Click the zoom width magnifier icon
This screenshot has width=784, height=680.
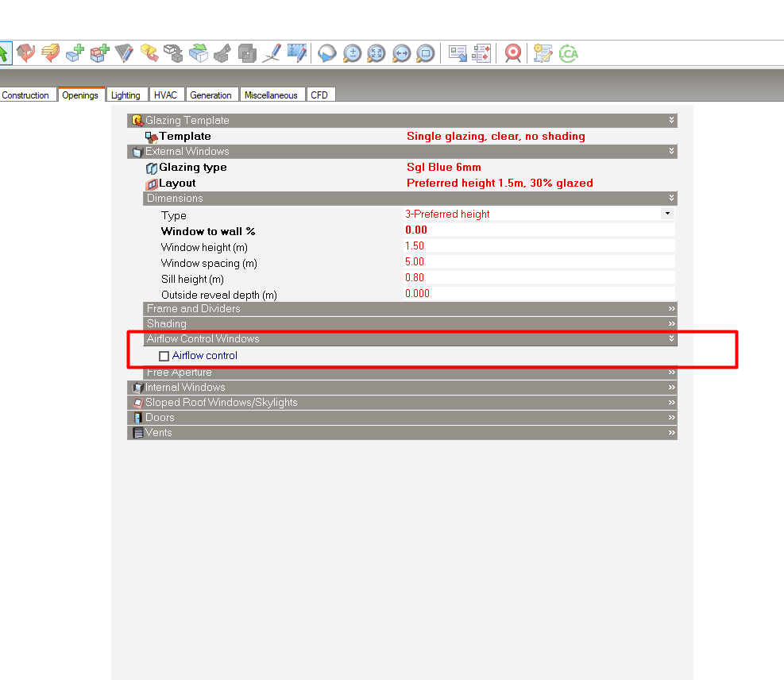click(x=401, y=53)
